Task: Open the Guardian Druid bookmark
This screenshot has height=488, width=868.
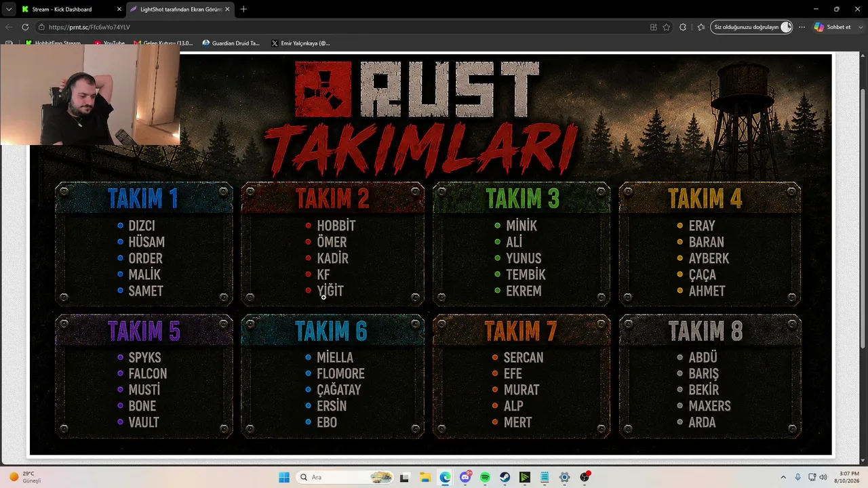Action: (231, 43)
